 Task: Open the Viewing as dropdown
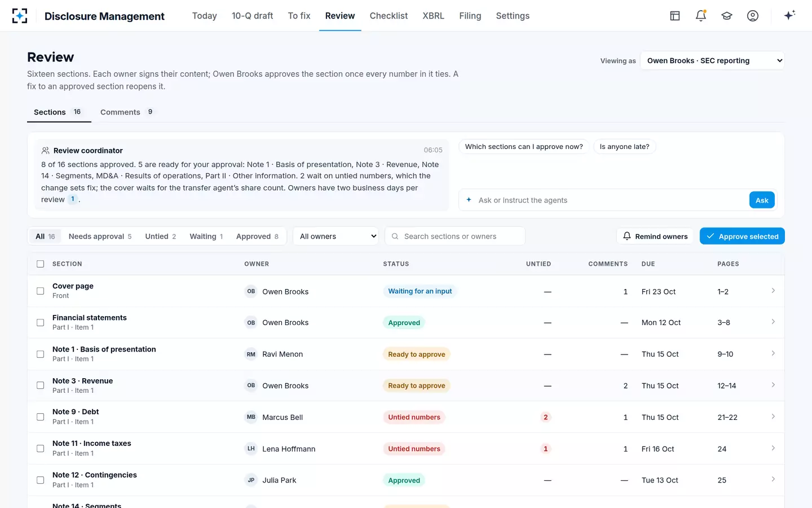click(x=713, y=60)
